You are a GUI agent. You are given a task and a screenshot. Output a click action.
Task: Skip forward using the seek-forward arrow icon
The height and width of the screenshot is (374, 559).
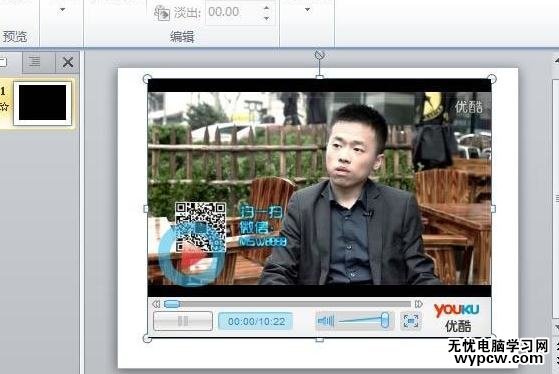point(419,304)
